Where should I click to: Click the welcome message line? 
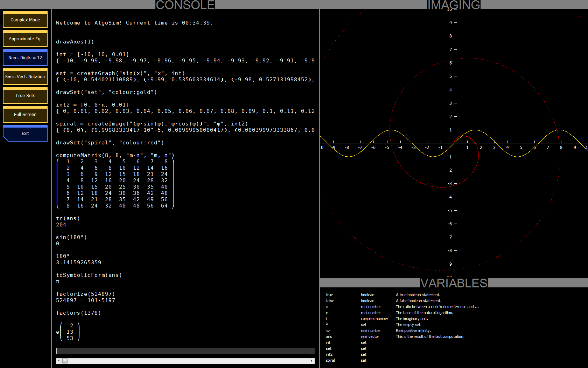134,23
